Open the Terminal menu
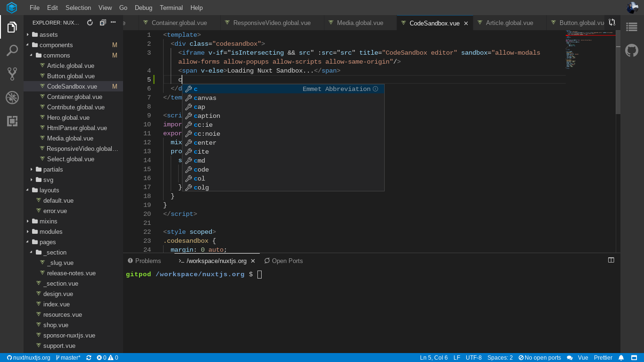 tap(171, 8)
